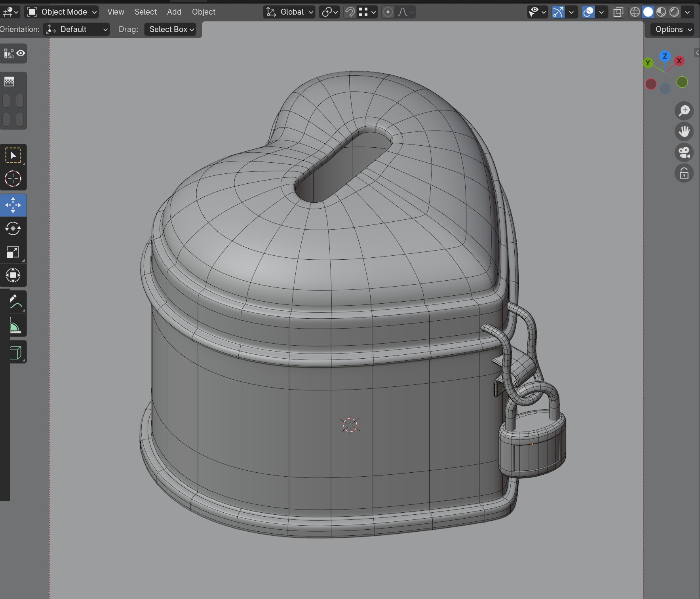Toggle viewport gizmos button
700x599 pixels.
tap(558, 12)
